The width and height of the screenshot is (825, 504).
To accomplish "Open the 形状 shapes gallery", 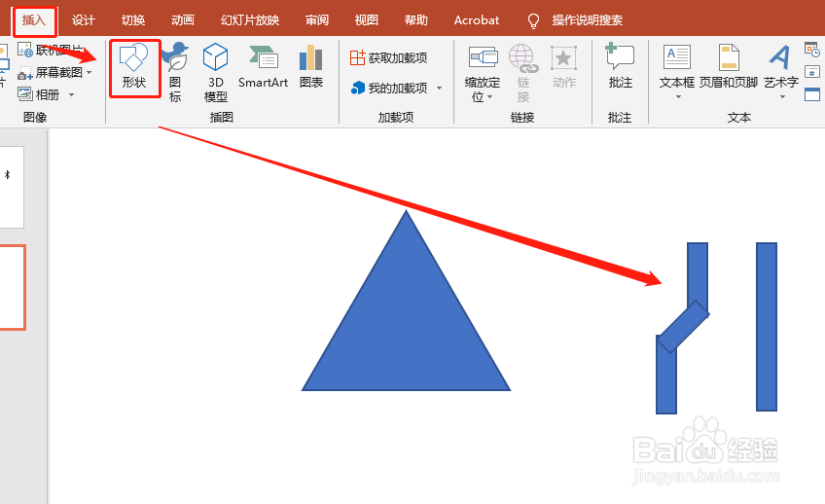I will coord(134,68).
